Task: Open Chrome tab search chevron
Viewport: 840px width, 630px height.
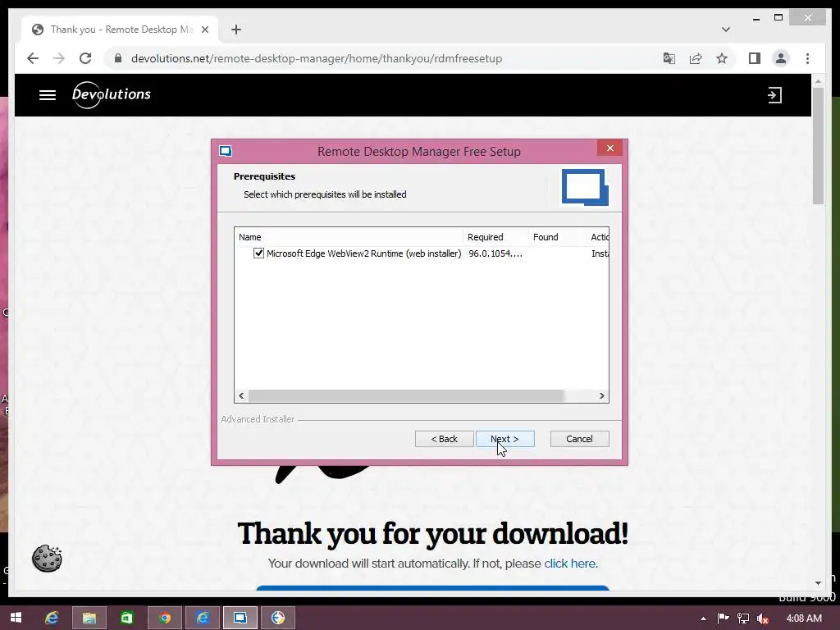Action: pos(726,30)
